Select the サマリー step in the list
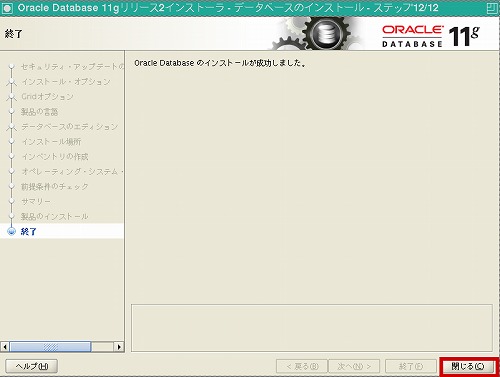Viewport: 500px width, 377px height. [x=36, y=201]
